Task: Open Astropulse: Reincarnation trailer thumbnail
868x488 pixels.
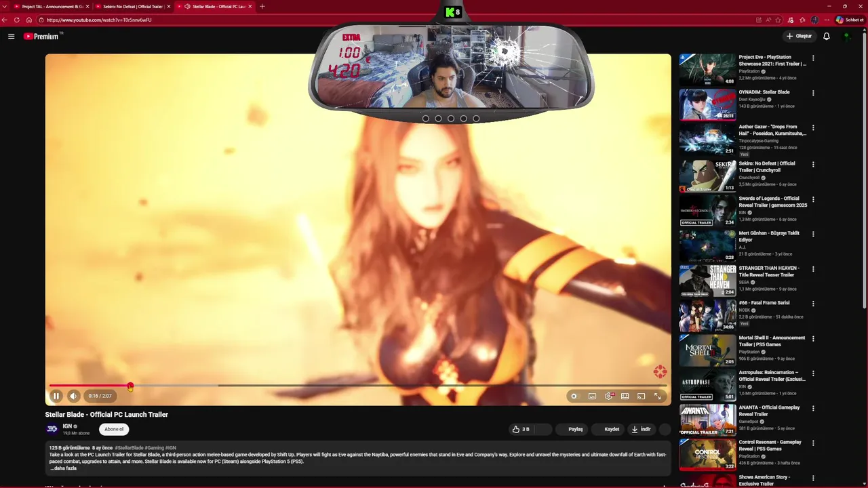Action: 707,384
